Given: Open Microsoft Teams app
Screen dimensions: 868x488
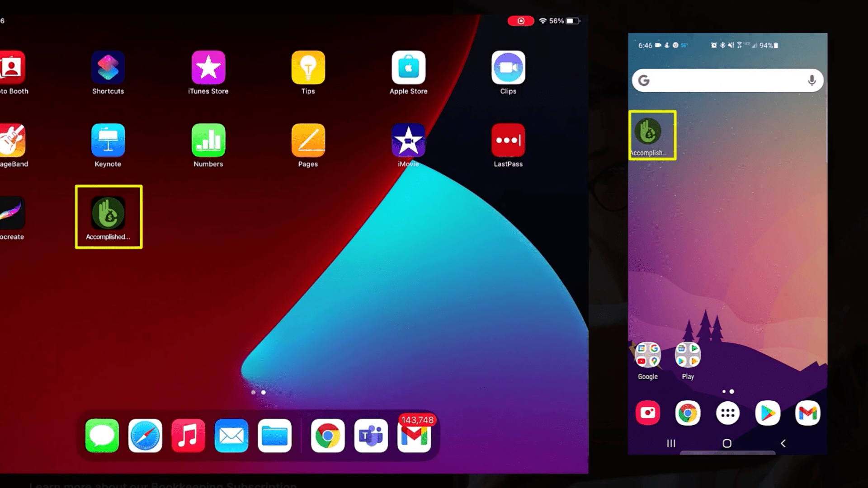Looking at the screenshot, I should coord(370,436).
